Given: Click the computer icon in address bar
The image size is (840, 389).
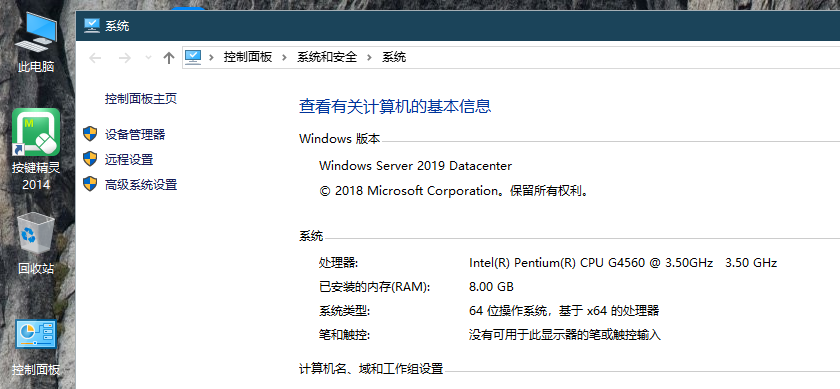Looking at the screenshot, I should coord(193,57).
